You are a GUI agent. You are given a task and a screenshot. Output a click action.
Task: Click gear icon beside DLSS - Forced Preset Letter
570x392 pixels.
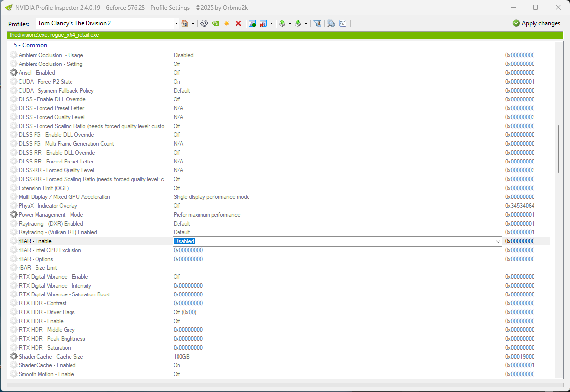point(14,108)
